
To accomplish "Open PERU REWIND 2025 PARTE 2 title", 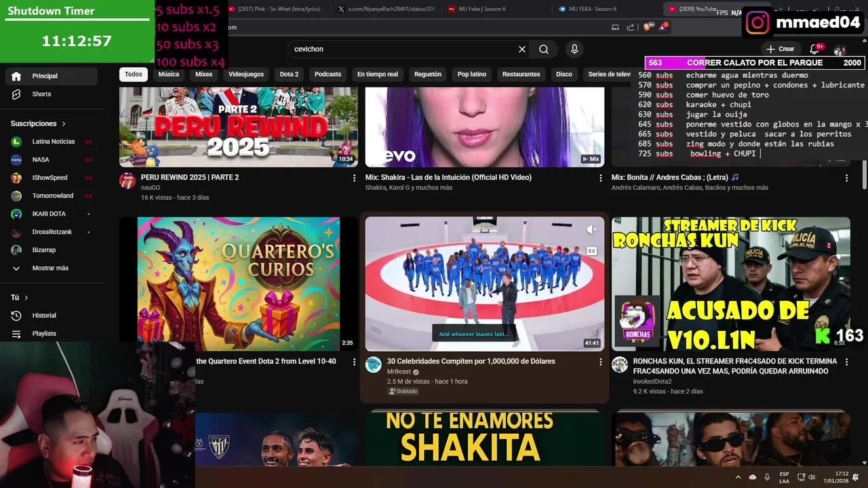I will [x=190, y=178].
